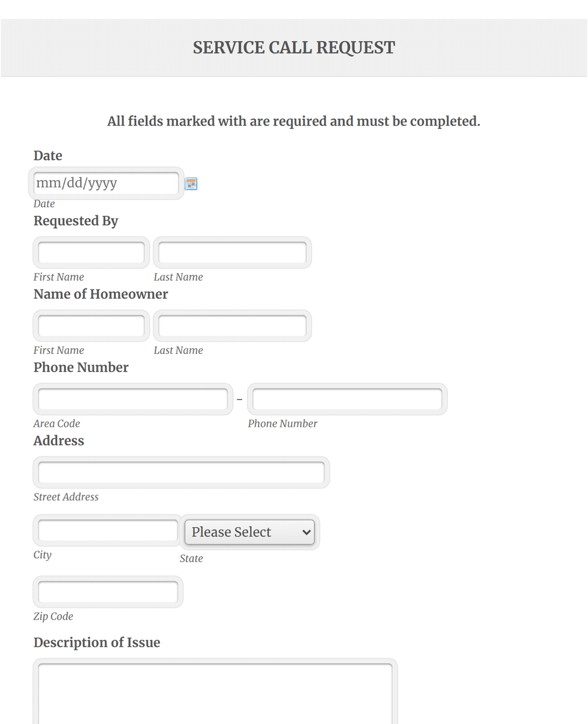
Task: Click the Description of Issue text area
Action: pyautogui.click(x=214, y=693)
